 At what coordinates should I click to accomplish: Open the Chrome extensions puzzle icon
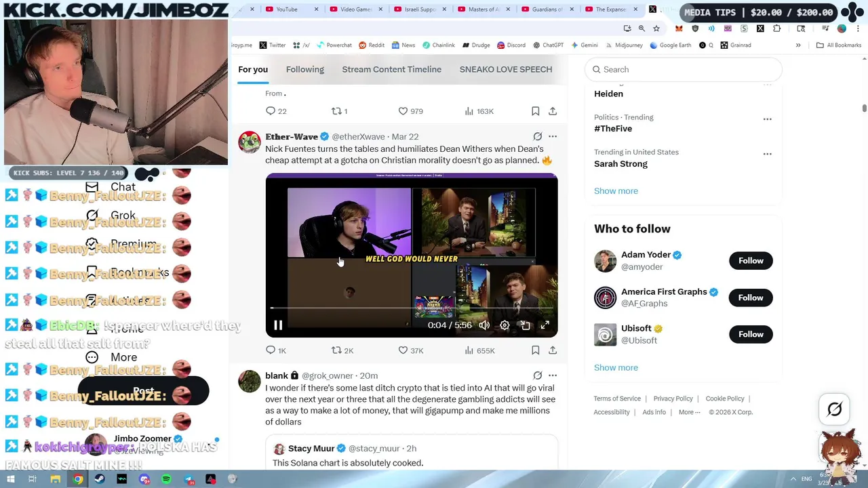776,28
